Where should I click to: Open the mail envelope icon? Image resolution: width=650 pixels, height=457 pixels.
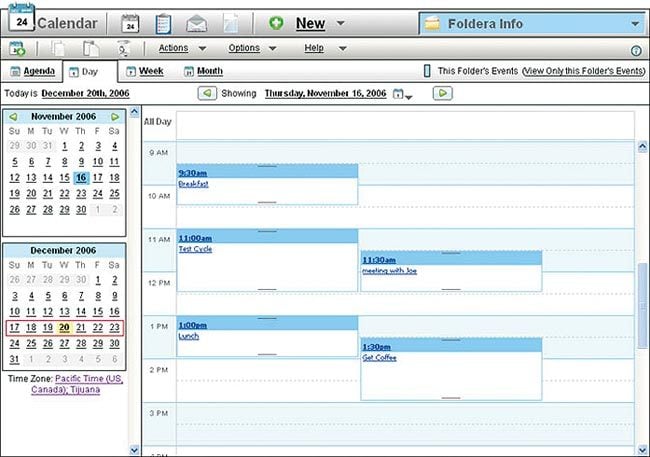click(x=197, y=23)
